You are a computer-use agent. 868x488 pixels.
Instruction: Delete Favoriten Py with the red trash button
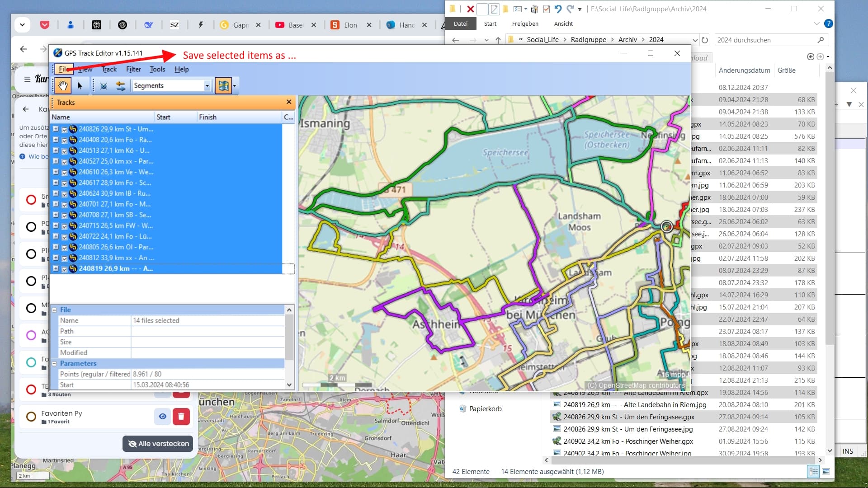pyautogui.click(x=181, y=417)
